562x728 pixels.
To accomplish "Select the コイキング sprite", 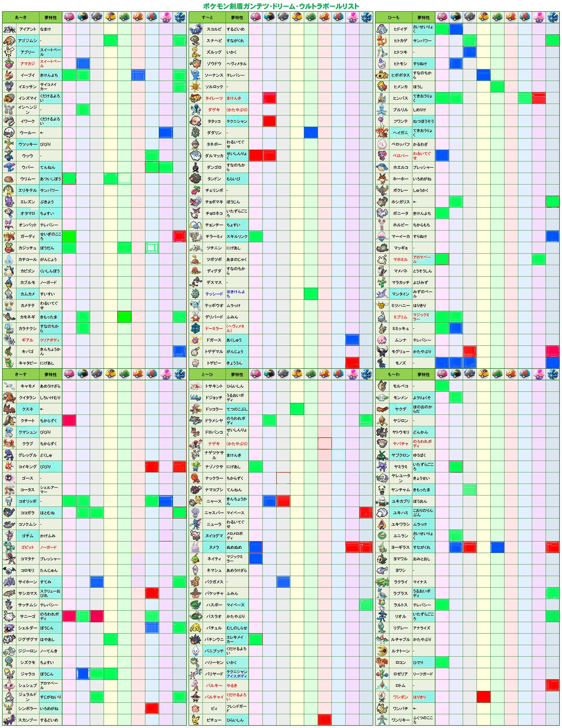I will [9, 467].
